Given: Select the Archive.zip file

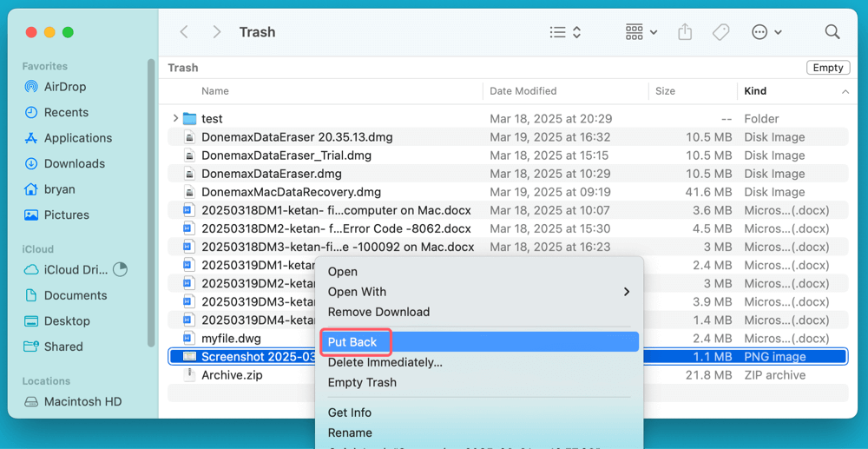Looking at the screenshot, I should (232, 375).
